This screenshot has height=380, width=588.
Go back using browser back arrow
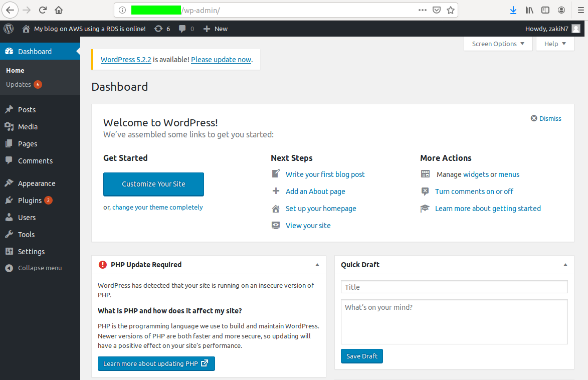click(x=10, y=10)
